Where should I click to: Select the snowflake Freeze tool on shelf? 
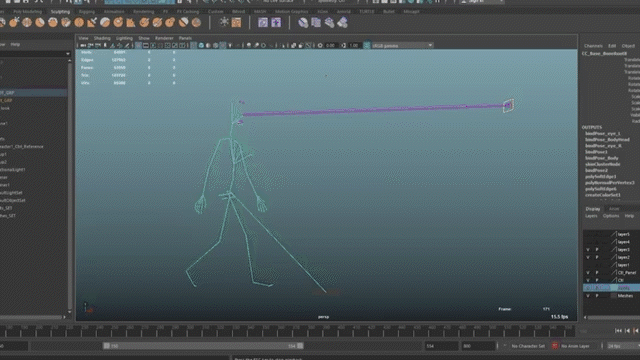(x=224, y=22)
